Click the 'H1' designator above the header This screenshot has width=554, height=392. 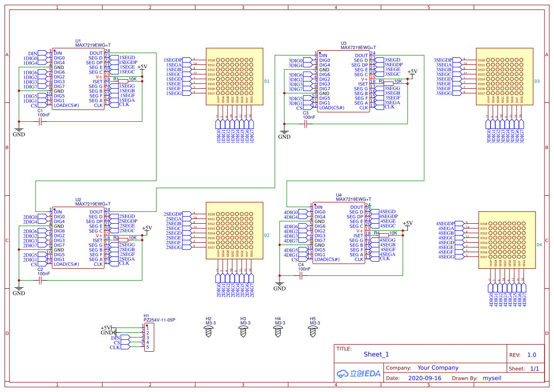tap(146, 316)
